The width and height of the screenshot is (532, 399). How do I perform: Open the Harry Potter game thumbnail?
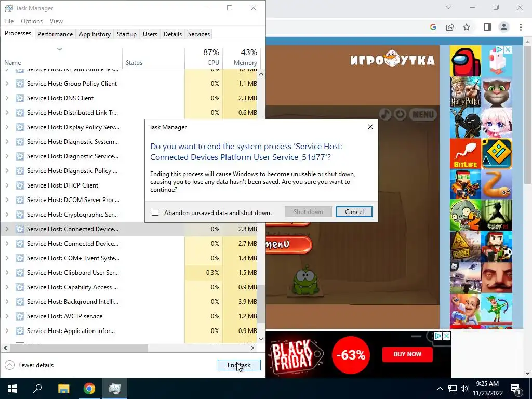pyautogui.click(x=465, y=92)
